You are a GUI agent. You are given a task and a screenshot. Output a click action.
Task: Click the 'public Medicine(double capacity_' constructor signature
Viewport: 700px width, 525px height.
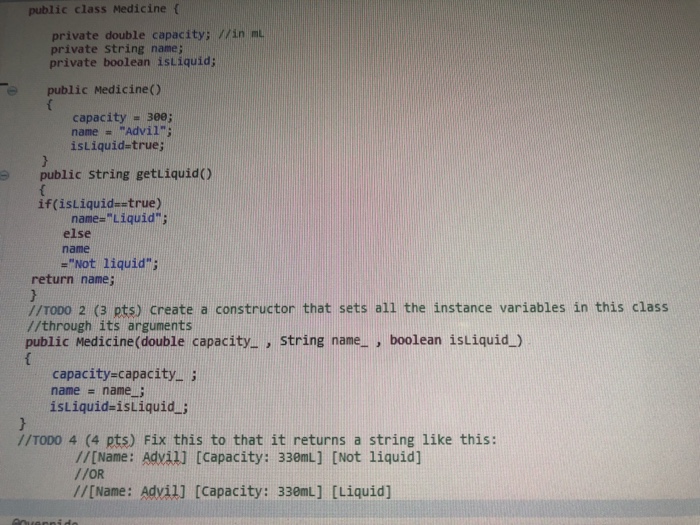coord(274,341)
